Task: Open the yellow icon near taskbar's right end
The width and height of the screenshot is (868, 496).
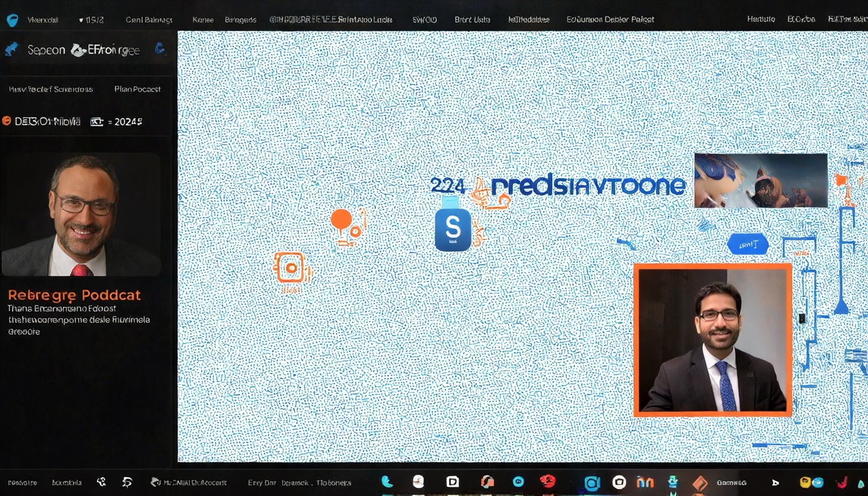Action: [805, 482]
